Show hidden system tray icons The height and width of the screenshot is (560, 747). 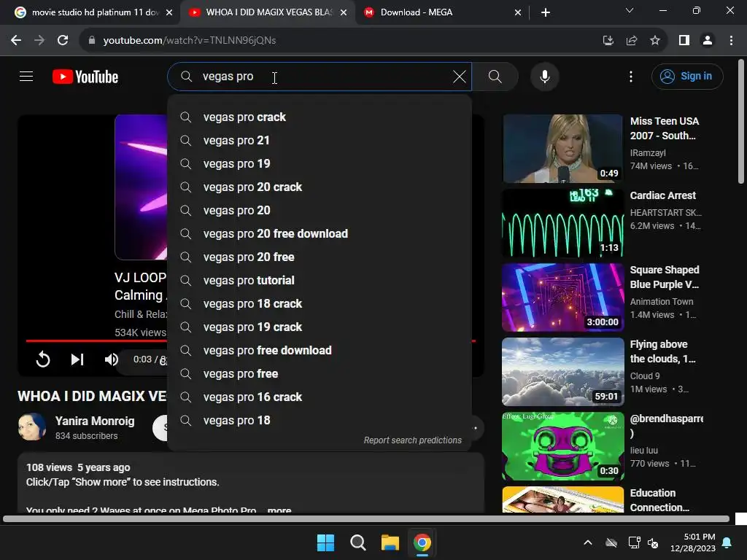point(588,542)
